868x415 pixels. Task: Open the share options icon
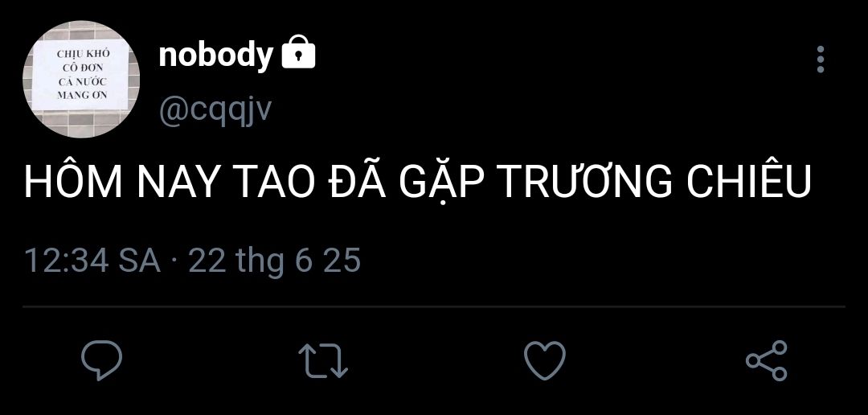[767, 360]
